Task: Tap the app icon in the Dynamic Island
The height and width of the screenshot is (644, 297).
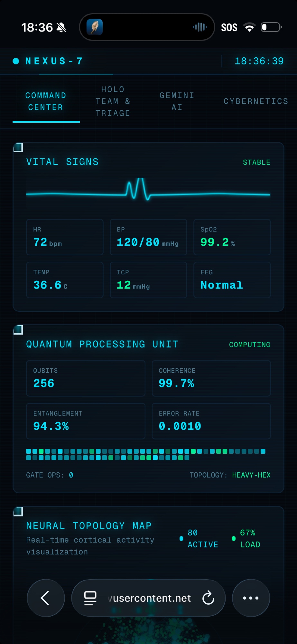Action: click(x=95, y=27)
